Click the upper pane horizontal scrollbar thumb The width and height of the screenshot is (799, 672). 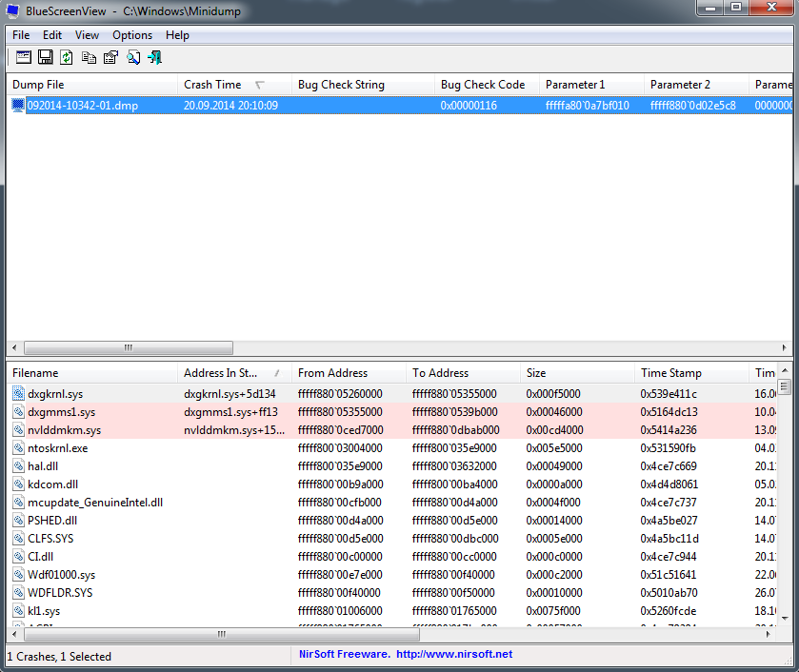coord(129,348)
